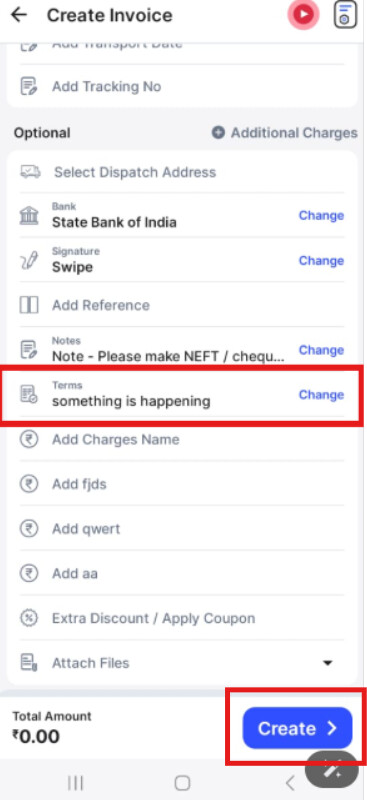Screen dimensions: 367x800
Task: Tap the signature pen icon
Action: click(x=29, y=261)
